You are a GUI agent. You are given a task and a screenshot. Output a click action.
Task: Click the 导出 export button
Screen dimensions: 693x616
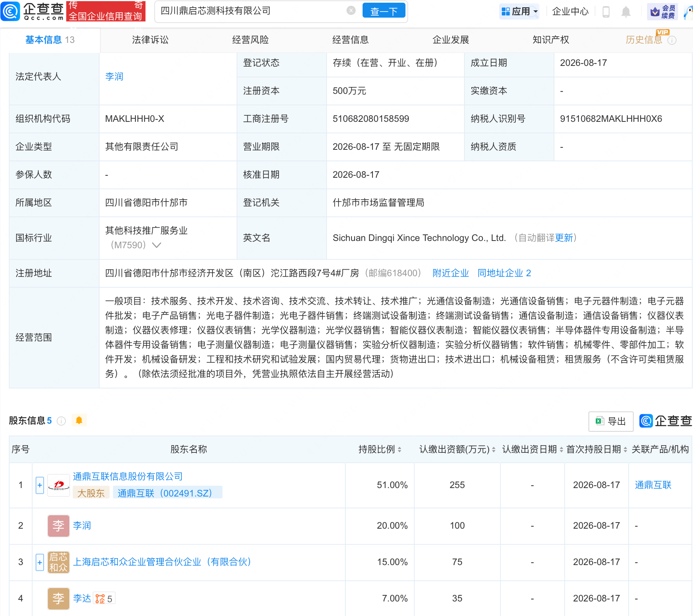[611, 421]
